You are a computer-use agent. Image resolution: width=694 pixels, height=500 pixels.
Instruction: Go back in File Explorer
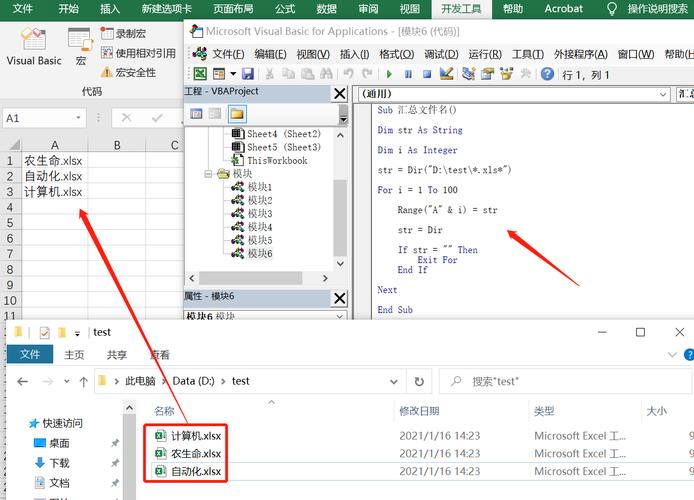(23, 381)
